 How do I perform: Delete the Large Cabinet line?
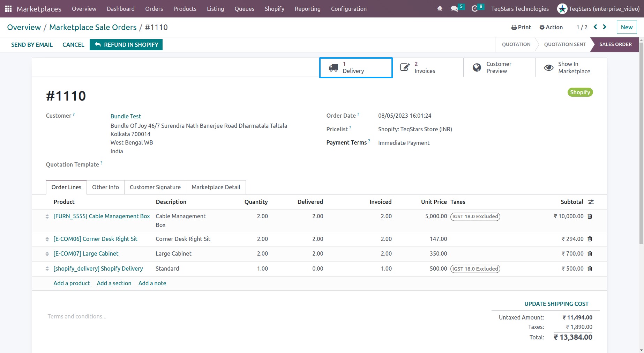click(x=590, y=253)
